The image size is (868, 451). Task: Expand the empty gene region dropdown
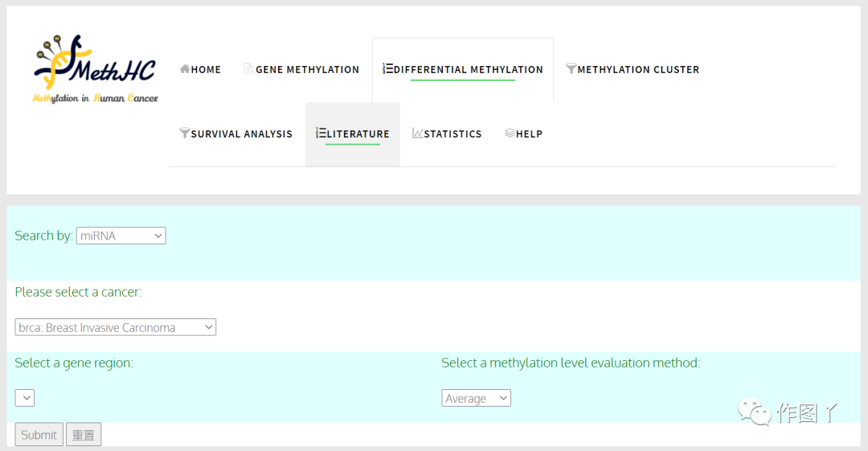pos(25,398)
